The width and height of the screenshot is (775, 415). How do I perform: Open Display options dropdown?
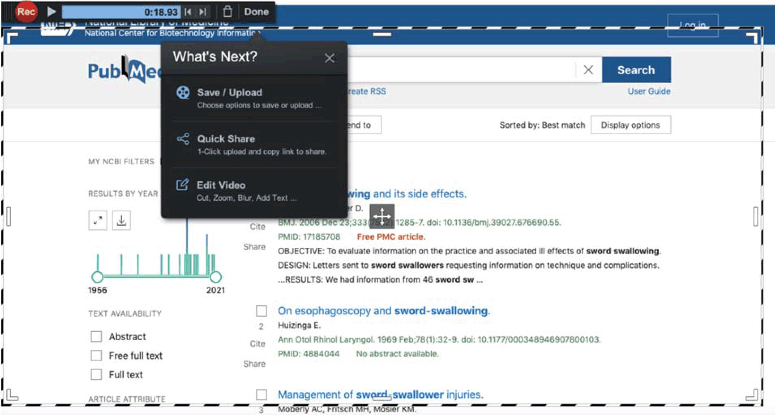pyautogui.click(x=631, y=125)
